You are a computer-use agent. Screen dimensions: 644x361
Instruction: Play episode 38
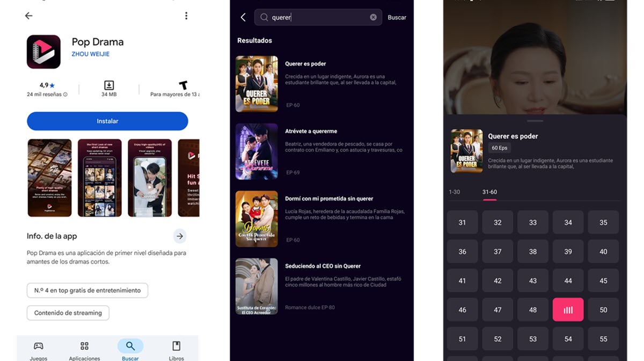pos(533,251)
